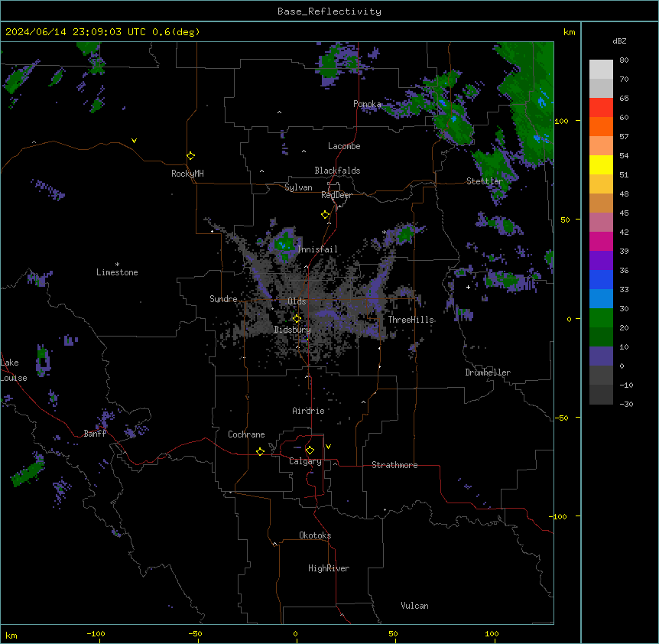Pick the yellow diamond between Olds and Didsbury

(297, 319)
